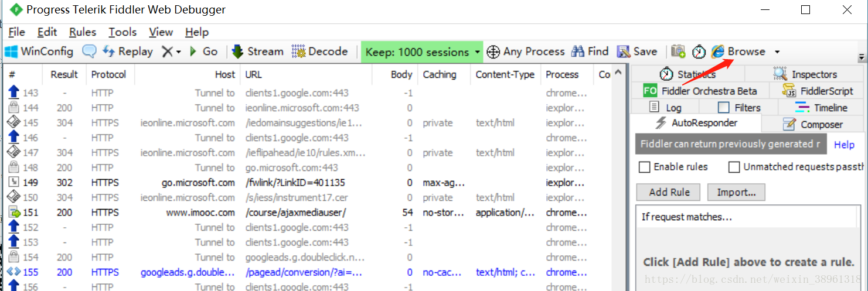Click the /course/ajaxmediauser/ URL cell

tap(296, 213)
